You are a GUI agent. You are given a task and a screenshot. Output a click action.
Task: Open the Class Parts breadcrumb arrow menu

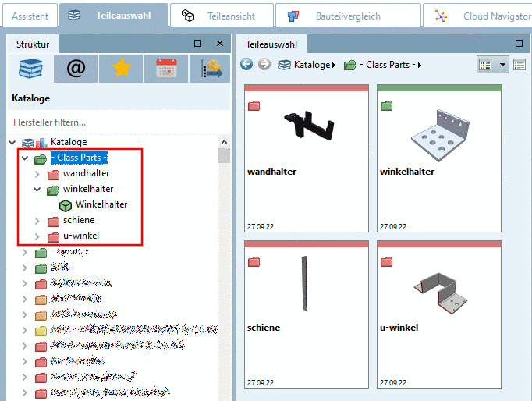420,65
